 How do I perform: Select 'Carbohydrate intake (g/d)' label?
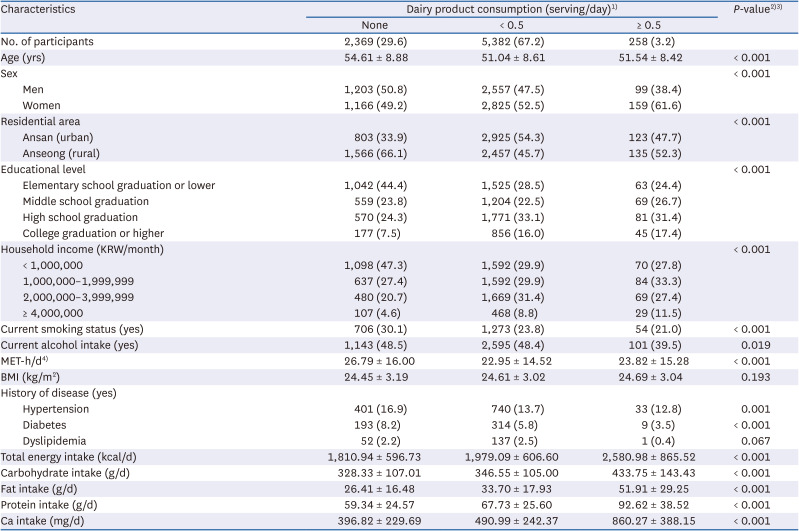pos(65,473)
